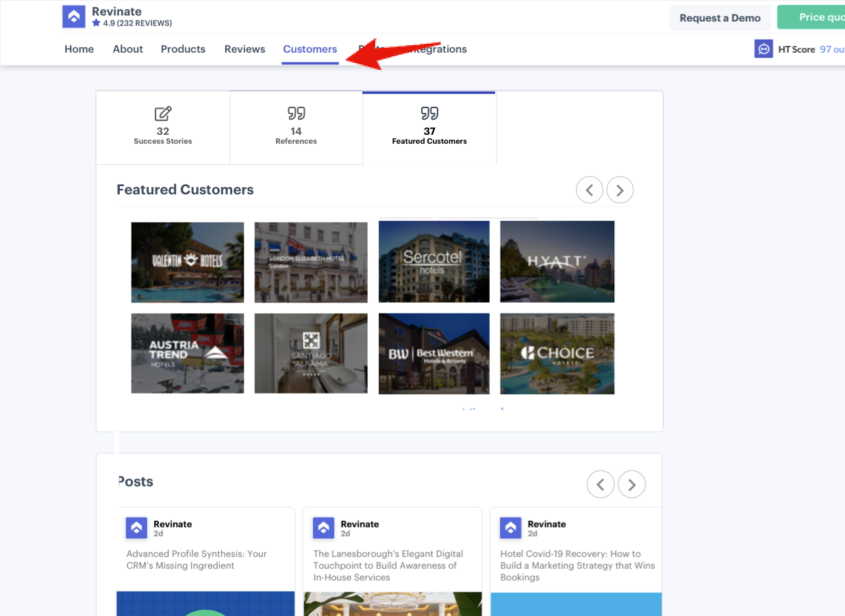Click Revinate avatar on Lanesborough post
This screenshot has height=616, width=845.
pyautogui.click(x=323, y=528)
